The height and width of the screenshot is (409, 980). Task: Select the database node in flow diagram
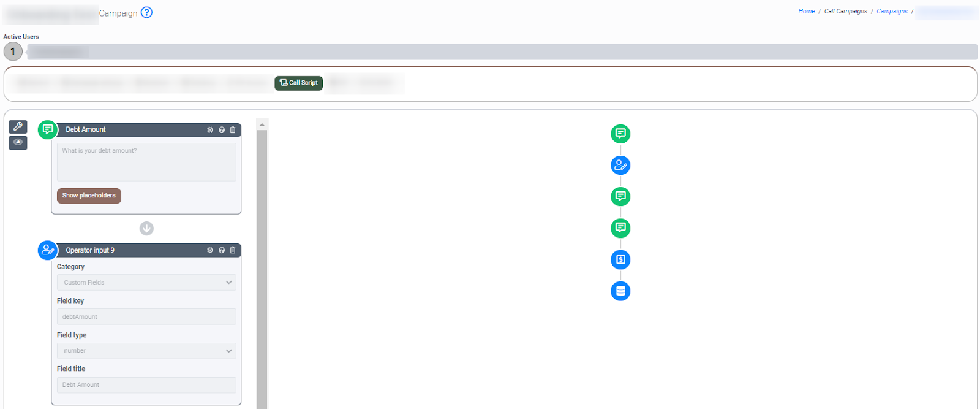620,291
